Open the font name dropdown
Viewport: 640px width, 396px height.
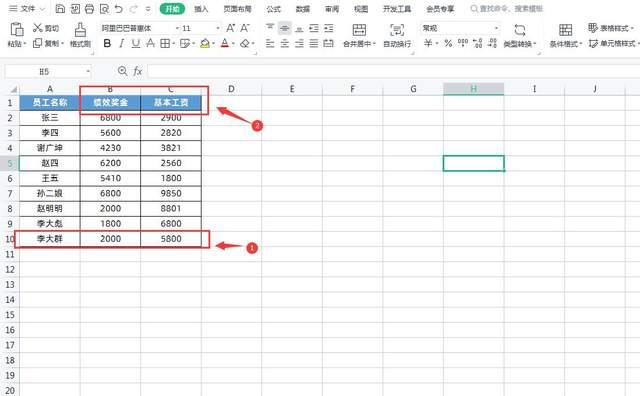tap(177, 28)
